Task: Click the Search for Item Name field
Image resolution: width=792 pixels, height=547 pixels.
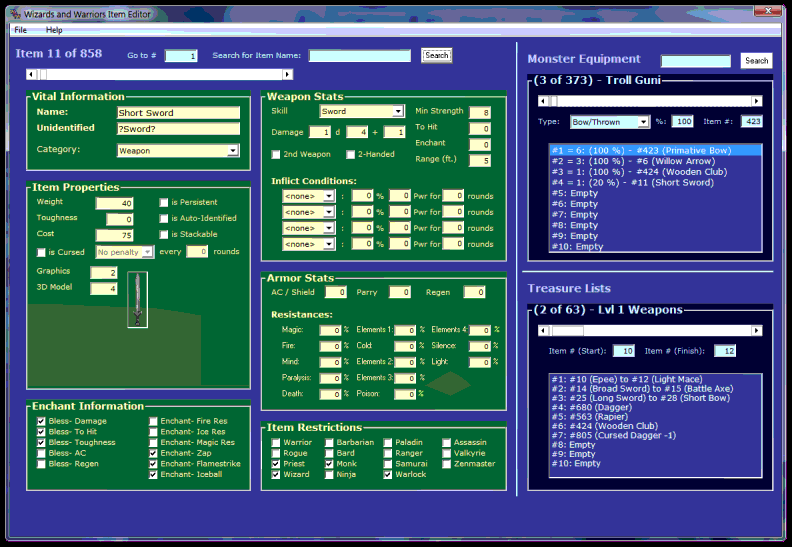Action: (x=360, y=56)
